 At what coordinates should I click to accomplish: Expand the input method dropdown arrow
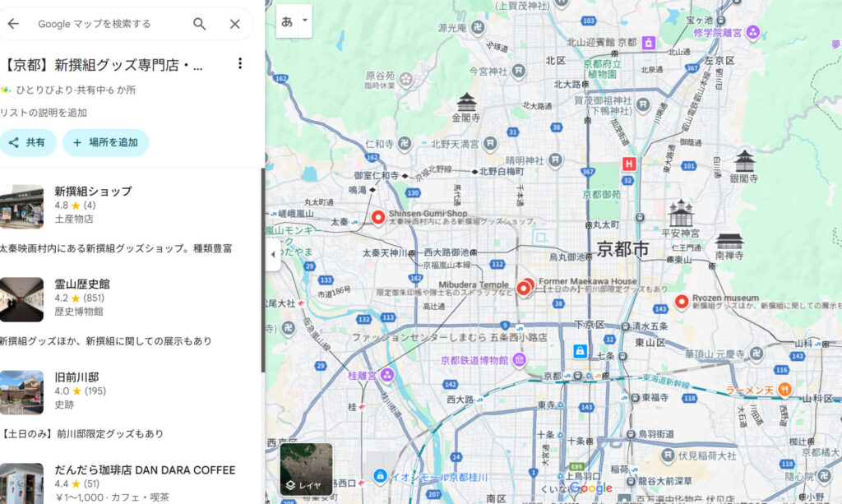(x=305, y=21)
